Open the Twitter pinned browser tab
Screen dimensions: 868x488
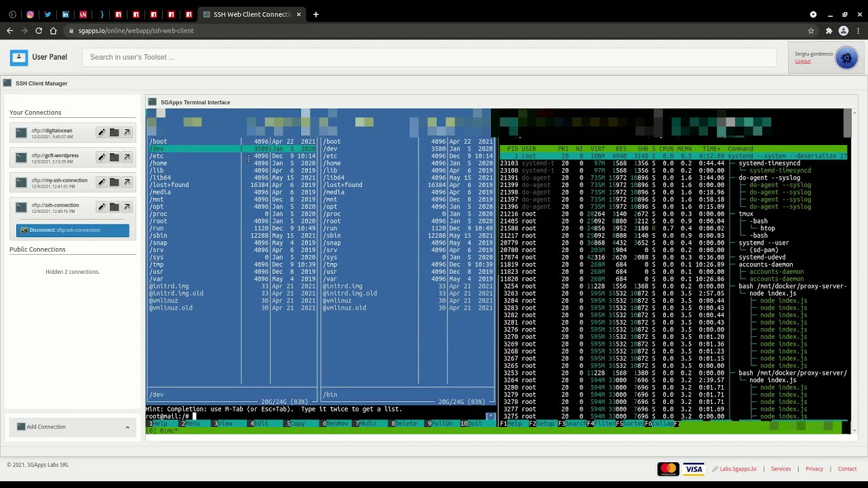click(47, 14)
